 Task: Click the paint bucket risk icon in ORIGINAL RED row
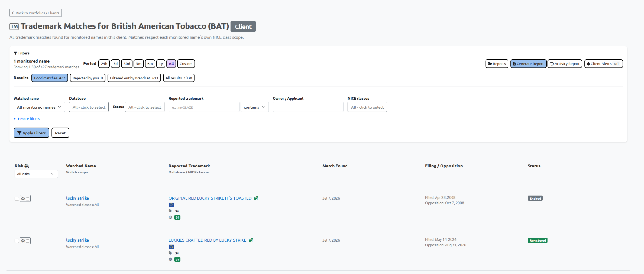click(x=23, y=199)
